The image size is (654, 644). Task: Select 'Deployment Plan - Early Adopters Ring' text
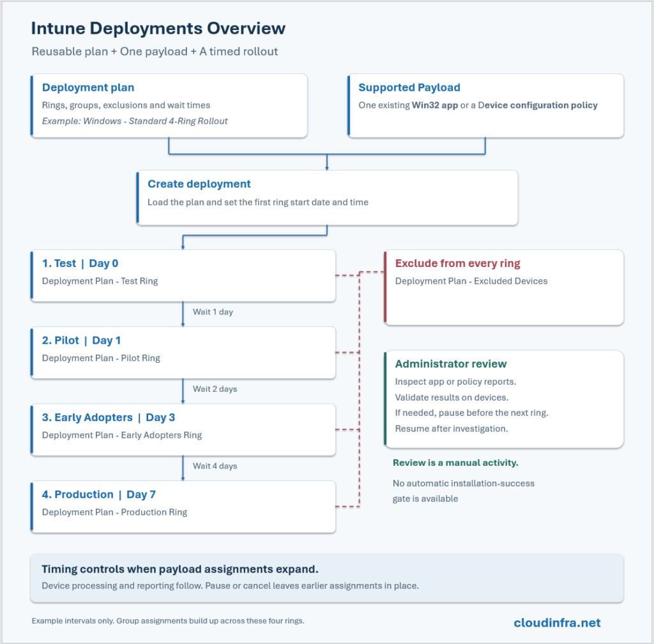122,435
